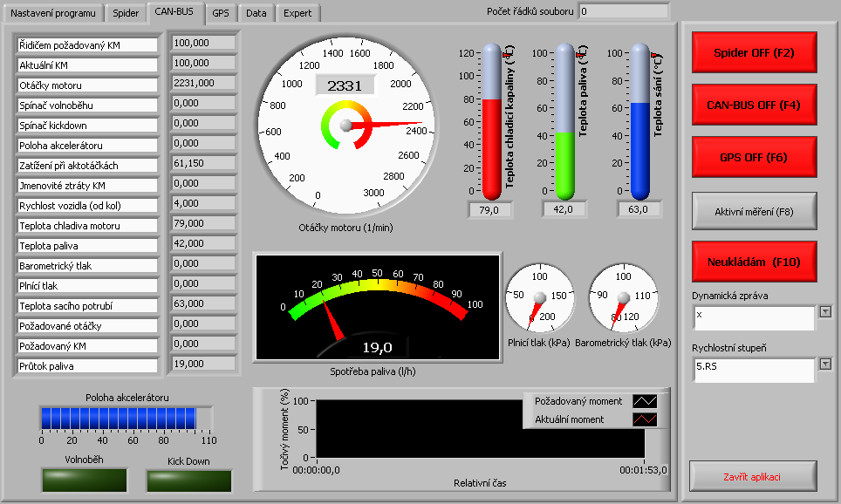This screenshot has height=504, width=841.
Task: Click the Plnící tlak row label
Action: click(x=87, y=286)
